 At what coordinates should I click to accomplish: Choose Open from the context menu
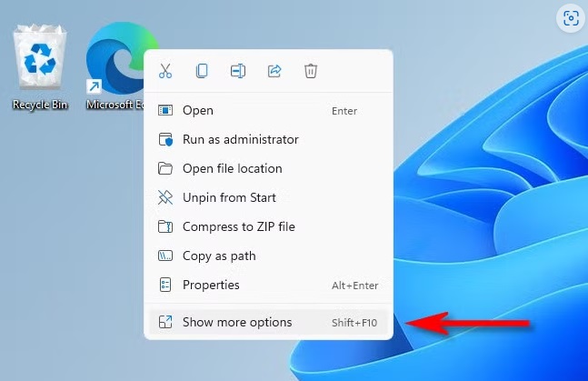point(198,111)
